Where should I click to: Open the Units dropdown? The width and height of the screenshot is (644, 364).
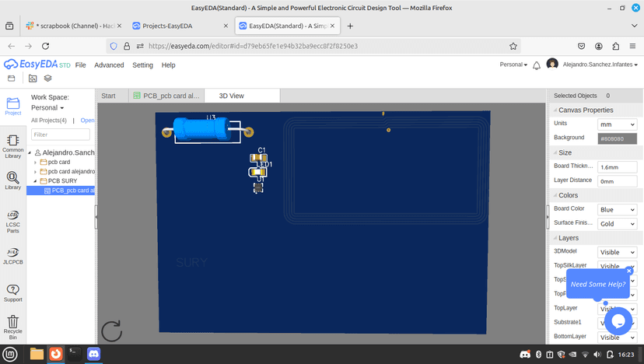tap(617, 124)
